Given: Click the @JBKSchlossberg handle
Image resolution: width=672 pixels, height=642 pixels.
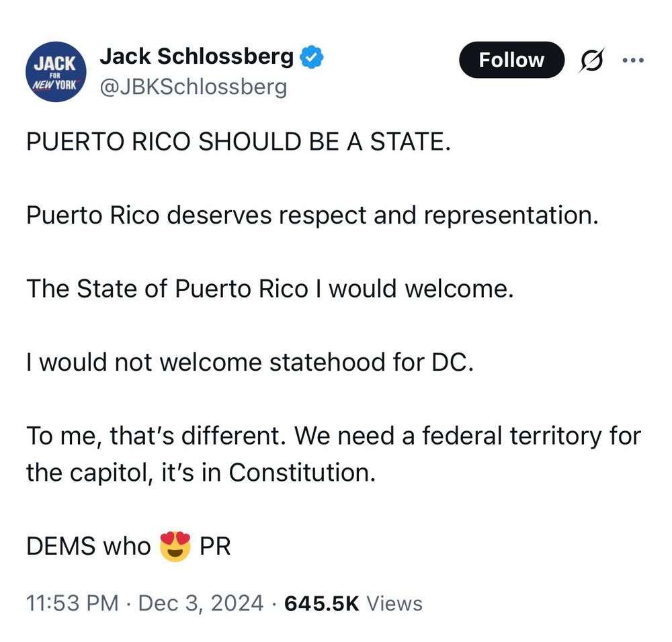Looking at the screenshot, I should [x=194, y=86].
